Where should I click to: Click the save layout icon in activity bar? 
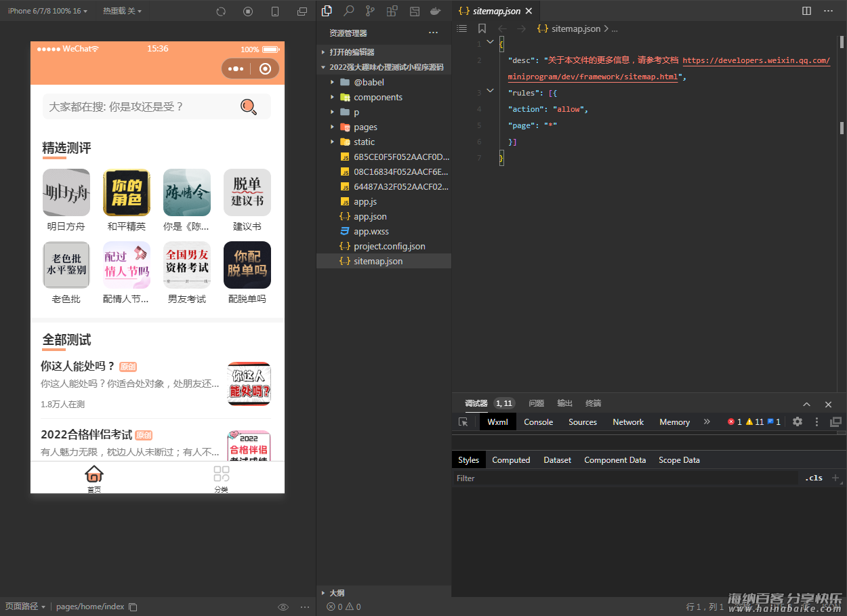[x=415, y=11]
